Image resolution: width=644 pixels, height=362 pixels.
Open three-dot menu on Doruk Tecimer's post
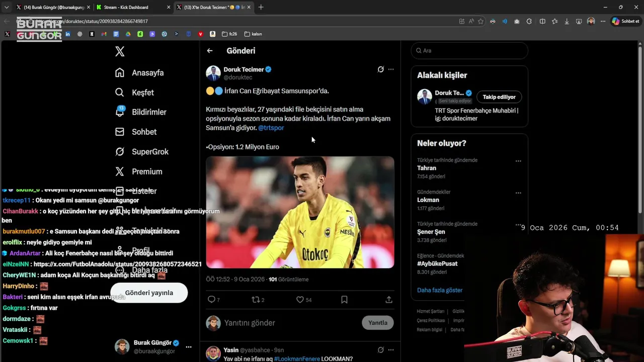[391, 69]
